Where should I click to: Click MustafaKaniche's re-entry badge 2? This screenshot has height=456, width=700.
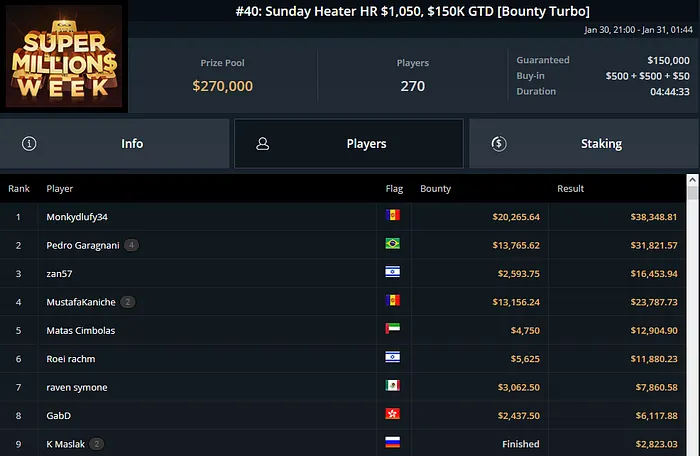coord(128,302)
